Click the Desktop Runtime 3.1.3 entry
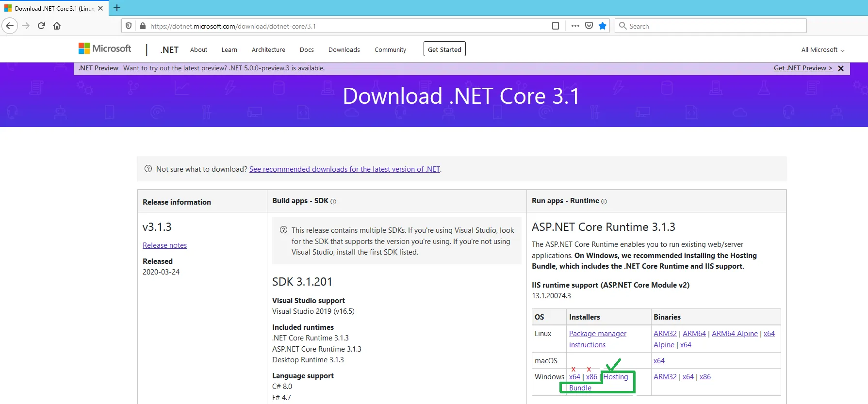The width and height of the screenshot is (868, 404). (x=308, y=360)
